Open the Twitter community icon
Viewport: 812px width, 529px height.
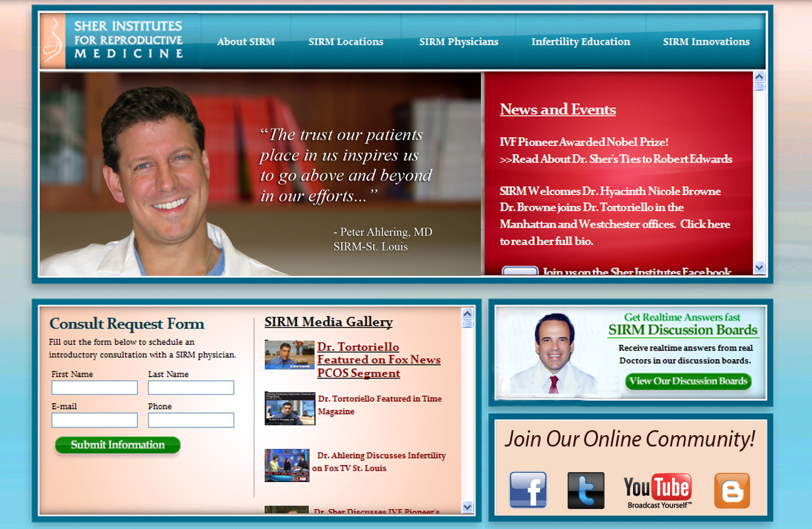tap(585, 490)
